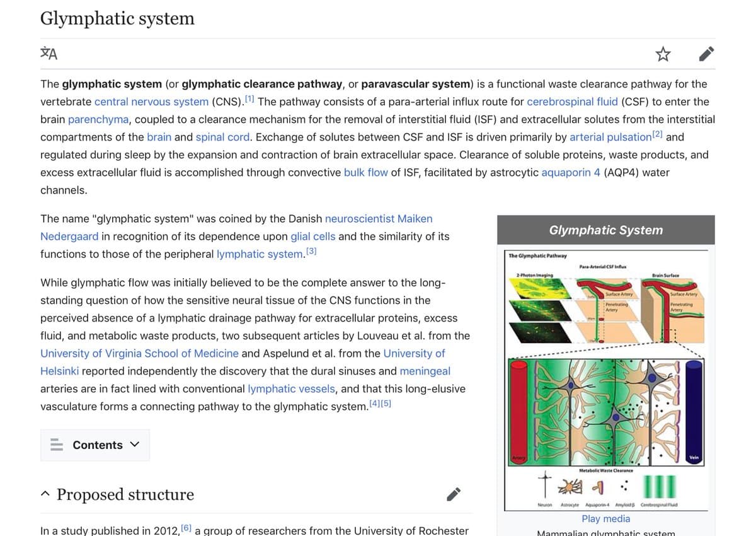Click the language selector icon
The width and height of the screenshot is (756, 536).
[48, 54]
